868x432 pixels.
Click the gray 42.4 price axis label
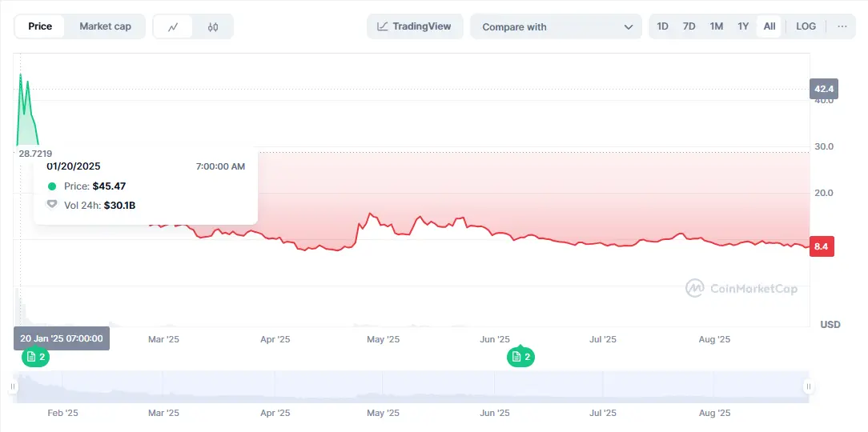pos(822,88)
